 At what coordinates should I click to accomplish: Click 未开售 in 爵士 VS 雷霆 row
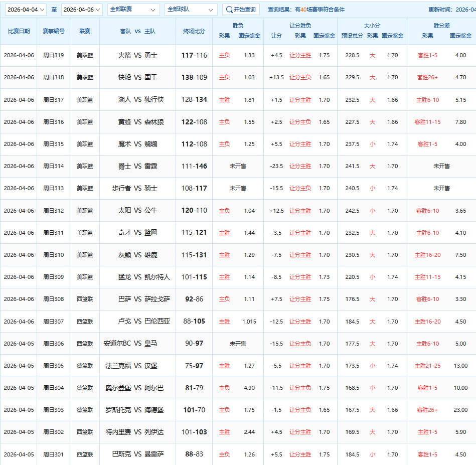coord(238,166)
